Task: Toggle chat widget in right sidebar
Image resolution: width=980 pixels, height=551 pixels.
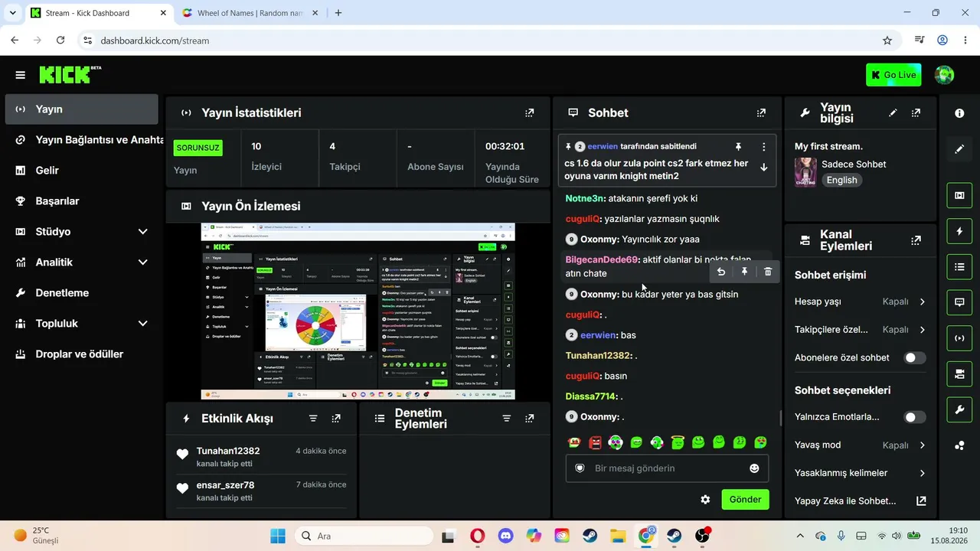Action: 959,302
